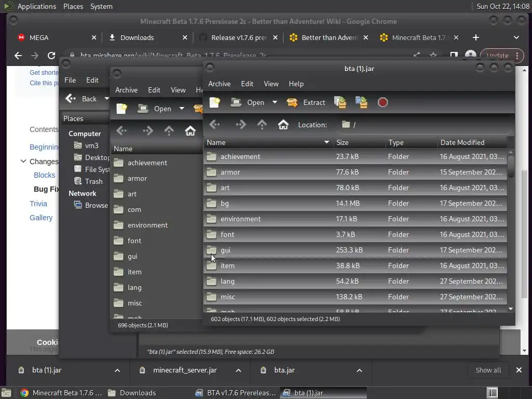Image resolution: width=532 pixels, height=399 pixels.
Task: Select misc folder with 138.2 kB size
Action: point(355,297)
